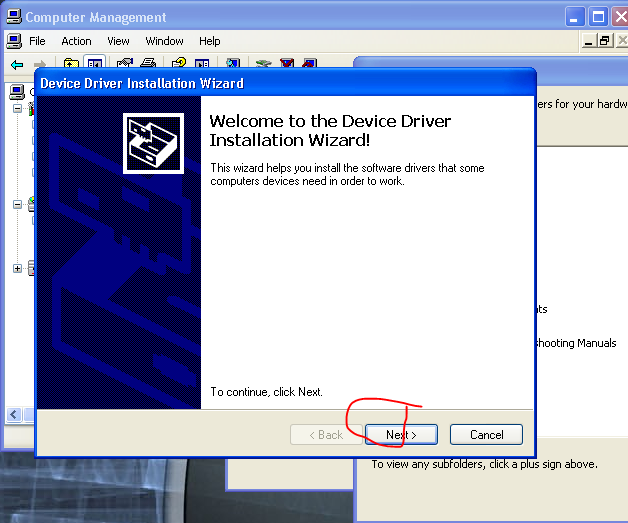Click the 'hooting Manuals' text in background pane
This screenshot has height=523, width=628.
[x=576, y=343]
